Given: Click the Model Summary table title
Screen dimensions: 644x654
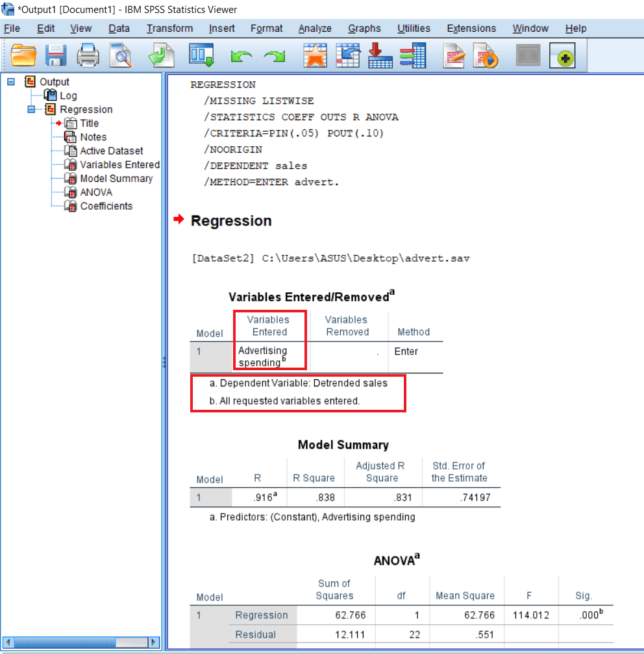Looking at the screenshot, I should tap(343, 445).
